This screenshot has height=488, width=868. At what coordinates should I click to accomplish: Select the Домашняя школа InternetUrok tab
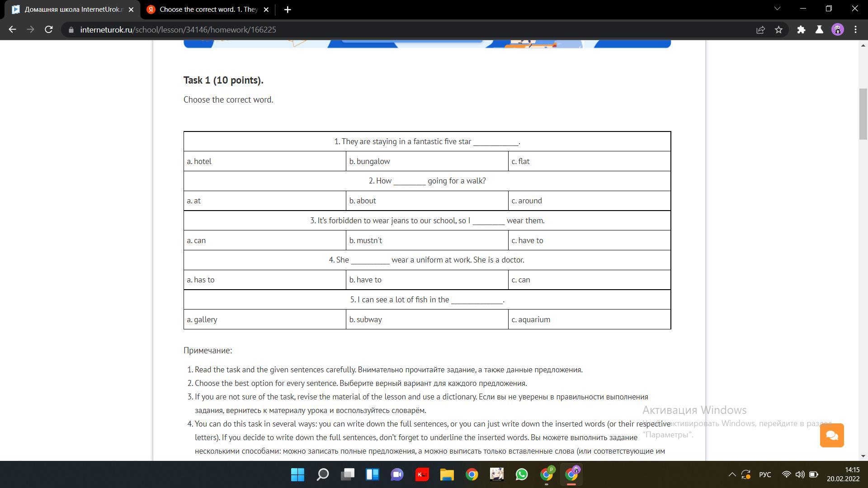click(72, 9)
